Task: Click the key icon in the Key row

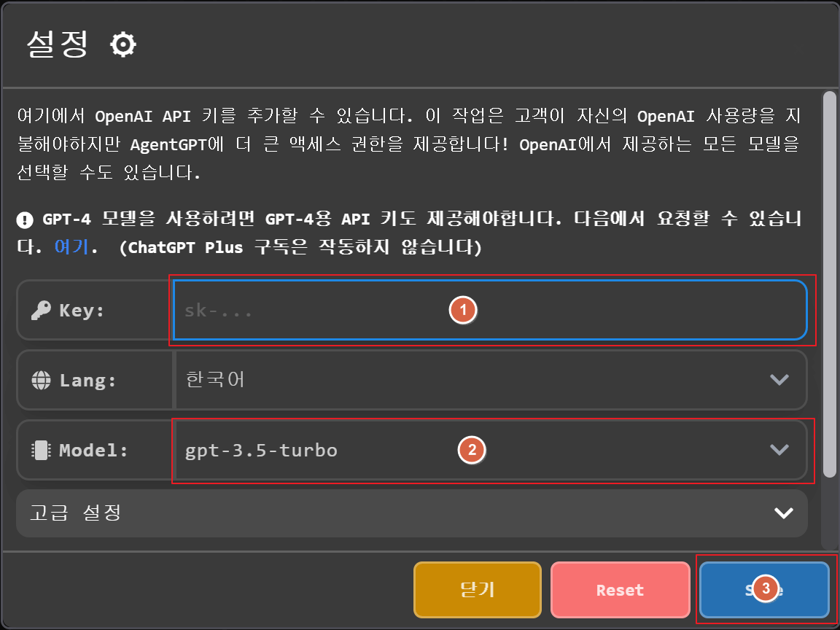Action: (42, 310)
